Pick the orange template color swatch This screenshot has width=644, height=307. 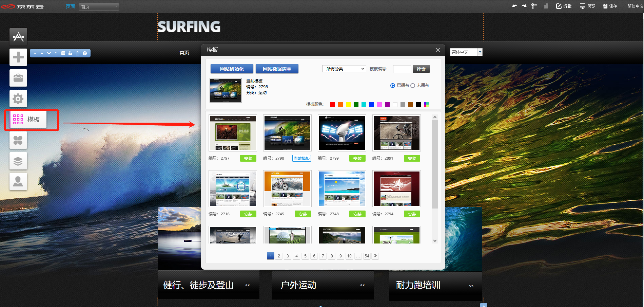tap(340, 105)
